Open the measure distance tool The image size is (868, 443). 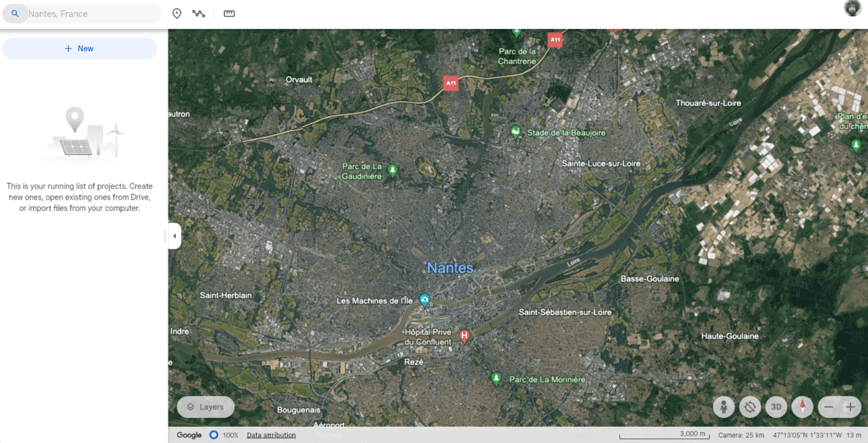coord(228,13)
